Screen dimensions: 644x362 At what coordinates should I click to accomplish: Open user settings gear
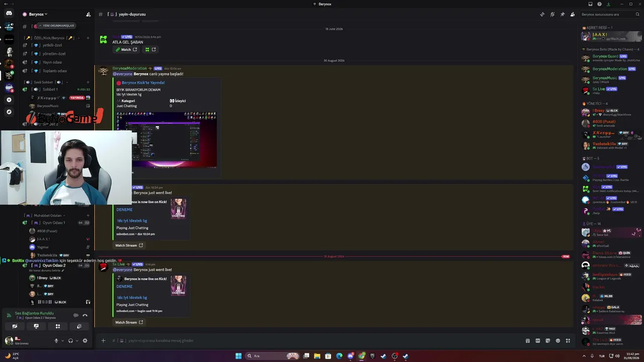(85, 340)
